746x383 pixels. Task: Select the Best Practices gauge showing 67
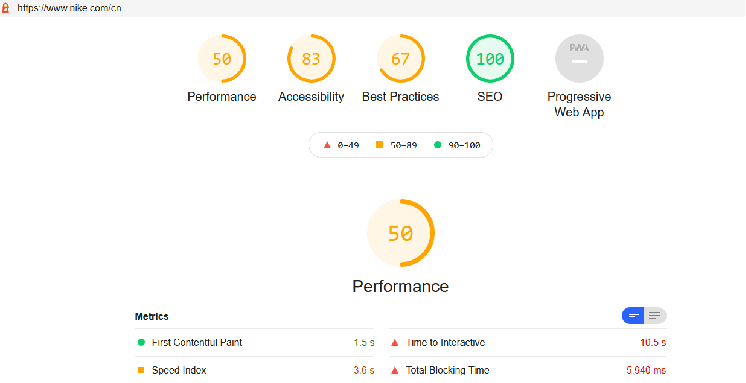tap(401, 59)
